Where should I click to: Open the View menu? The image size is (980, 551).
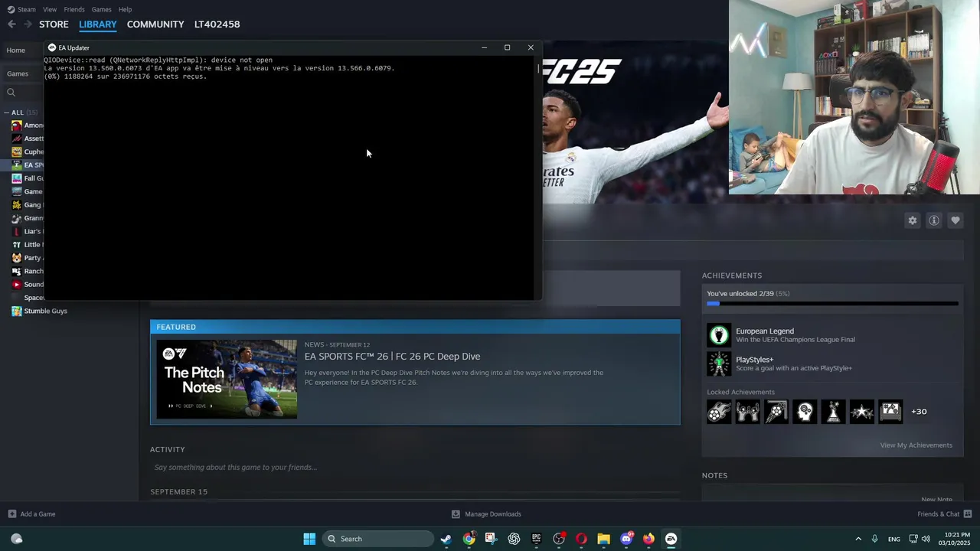[x=50, y=9]
